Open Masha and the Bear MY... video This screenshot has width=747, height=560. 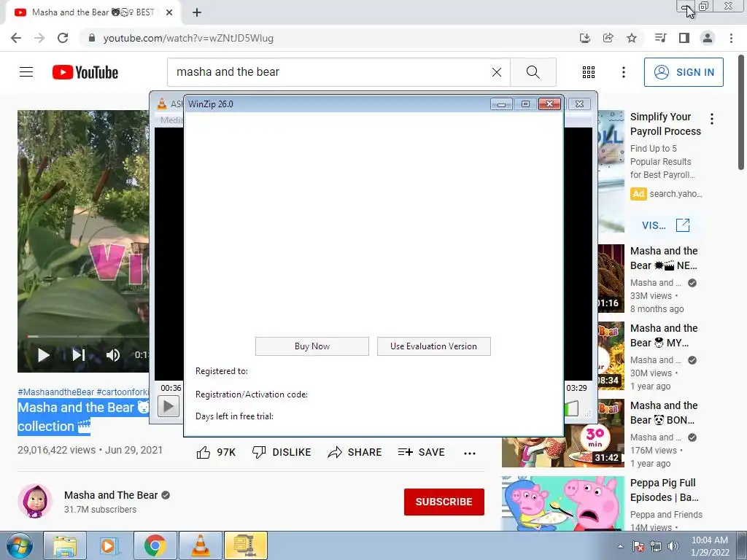tap(664, 335)
